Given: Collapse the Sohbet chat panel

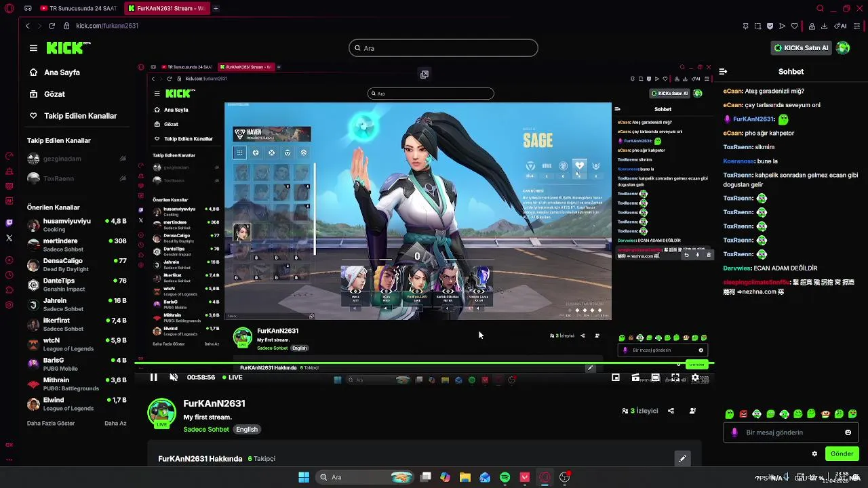Looking at the screenshot, I should tap(723, 71).
